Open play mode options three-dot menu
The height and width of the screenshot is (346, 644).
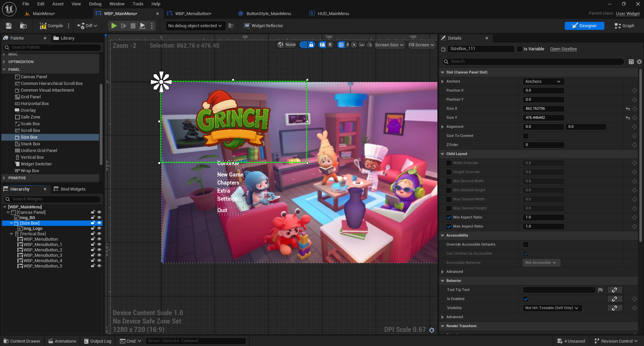(152, 26)
